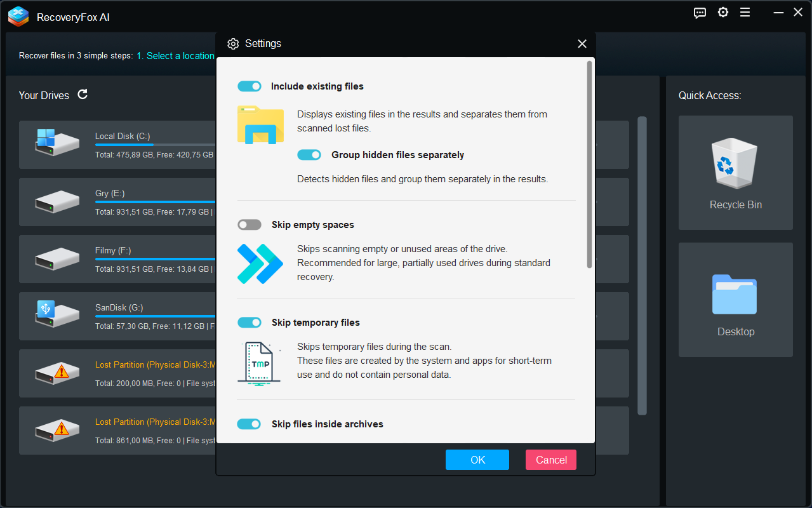
Task: Click the 'Skip files inside archives' label
Action: click(x=328, y=424)
